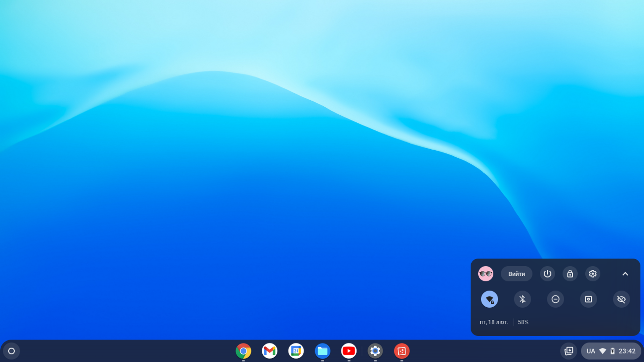Image resolution: width=644 pixels, height=362 pixels.
Task: Toggle the privacy screen eye icon
Action: coord(621,299)
